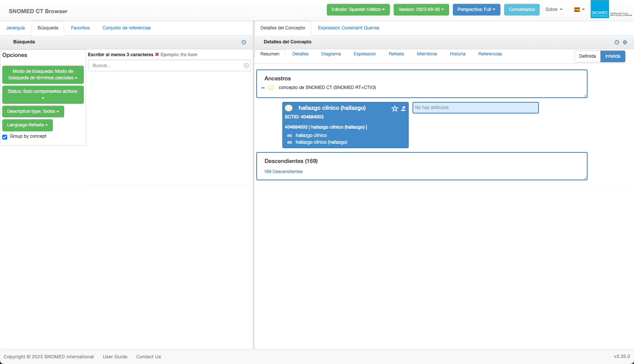634x364 pixels.
Task: Open Language Refsets dropdown
Action: coord(28,125)
